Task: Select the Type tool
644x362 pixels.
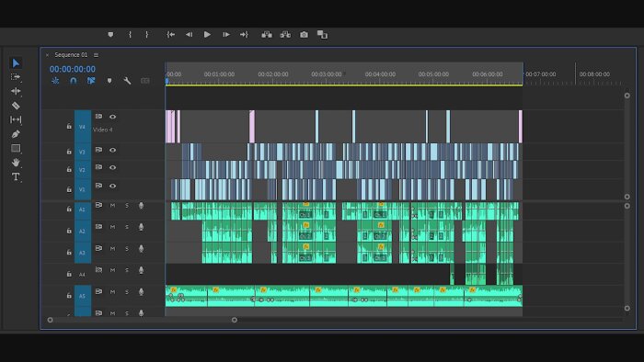Action: point(16,176)
